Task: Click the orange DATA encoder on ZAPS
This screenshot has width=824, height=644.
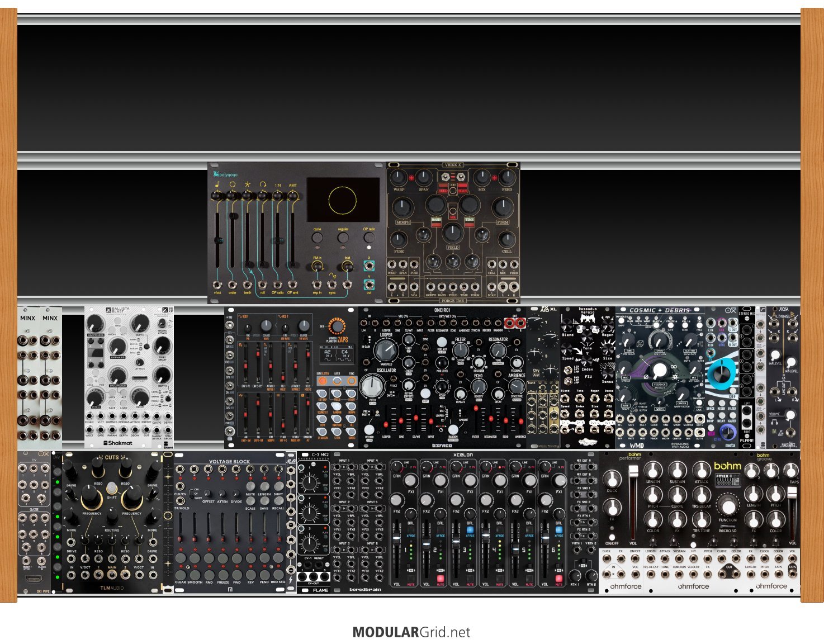Action: (337, 327)
